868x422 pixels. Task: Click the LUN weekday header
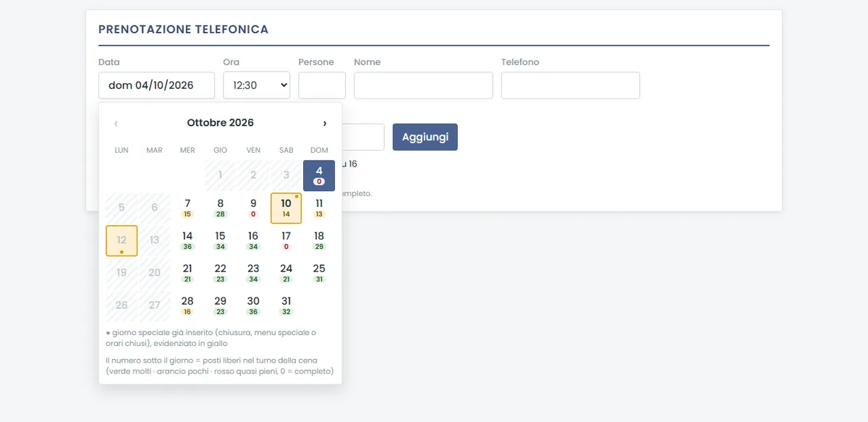(x=122, y=150)
